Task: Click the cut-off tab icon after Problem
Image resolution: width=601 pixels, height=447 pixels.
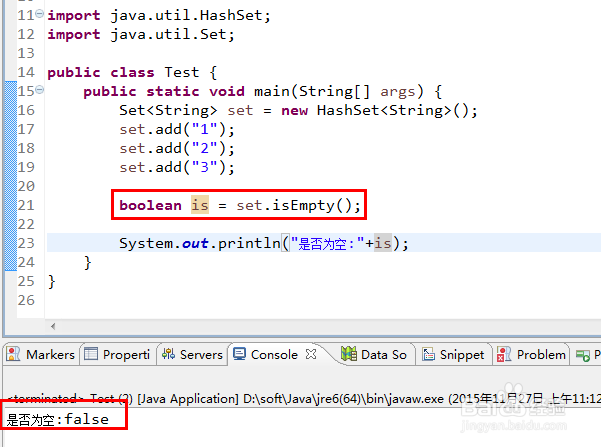Action: click(x=583, y=355)
